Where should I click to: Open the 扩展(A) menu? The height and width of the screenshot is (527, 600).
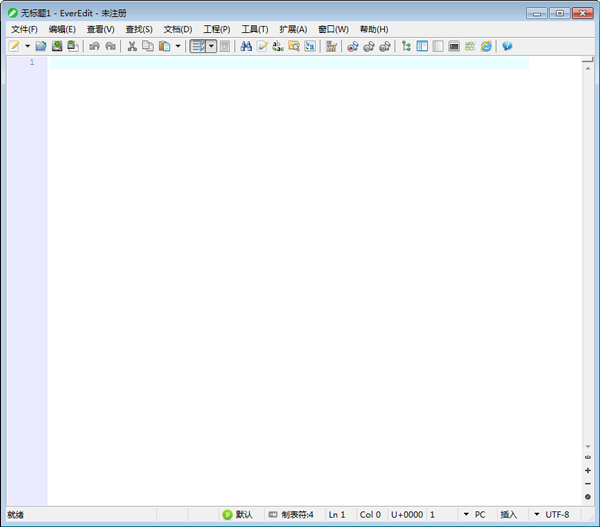pos(293,29)
